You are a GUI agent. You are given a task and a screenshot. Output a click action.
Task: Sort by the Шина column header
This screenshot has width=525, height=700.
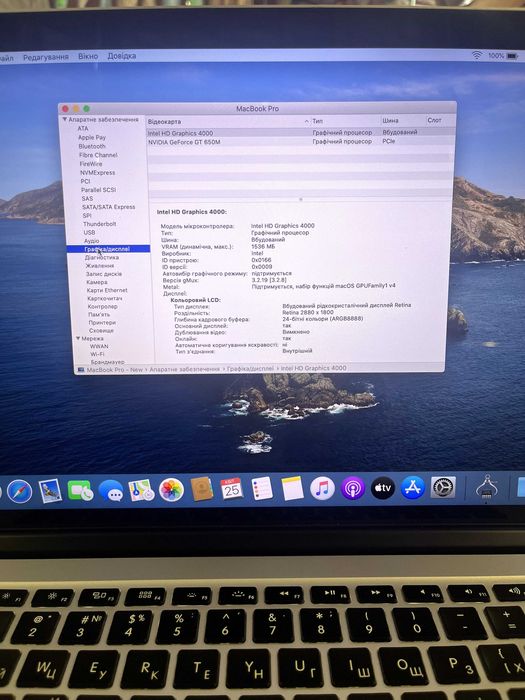coord(402,121)
